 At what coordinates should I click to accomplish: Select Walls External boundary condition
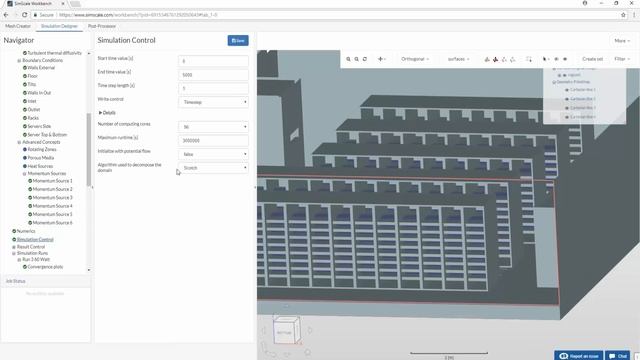pos(41,68)
